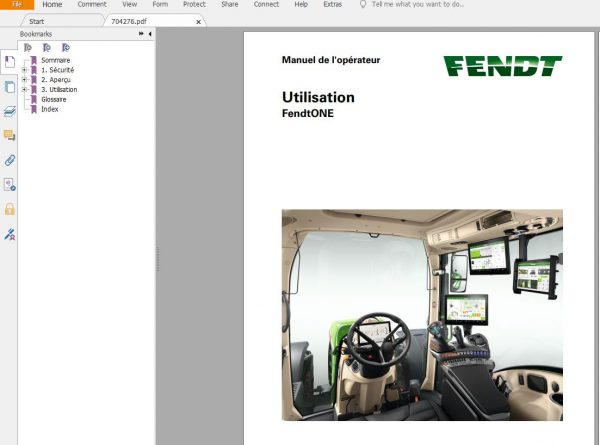Viewport: 600px width, 445px height.
Task: Go to the Glossaire bookmark
Action: coord(54,99)
